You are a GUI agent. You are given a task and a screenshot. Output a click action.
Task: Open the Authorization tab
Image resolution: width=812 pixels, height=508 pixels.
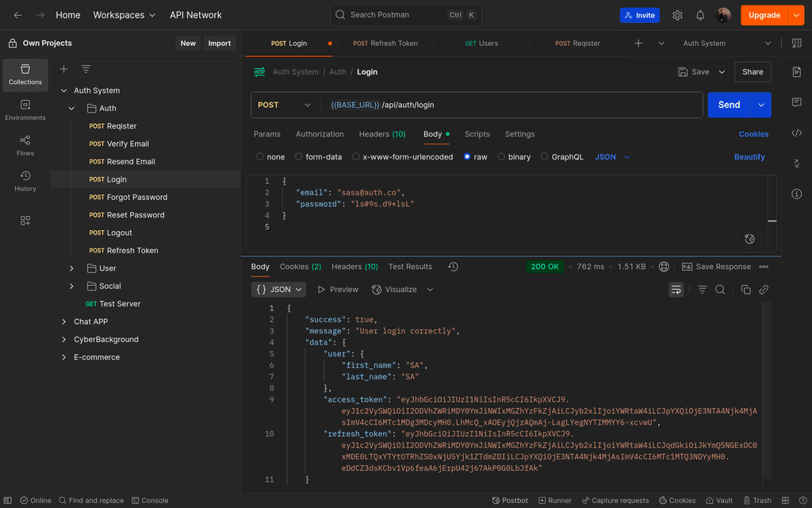[x=320, y=133]
